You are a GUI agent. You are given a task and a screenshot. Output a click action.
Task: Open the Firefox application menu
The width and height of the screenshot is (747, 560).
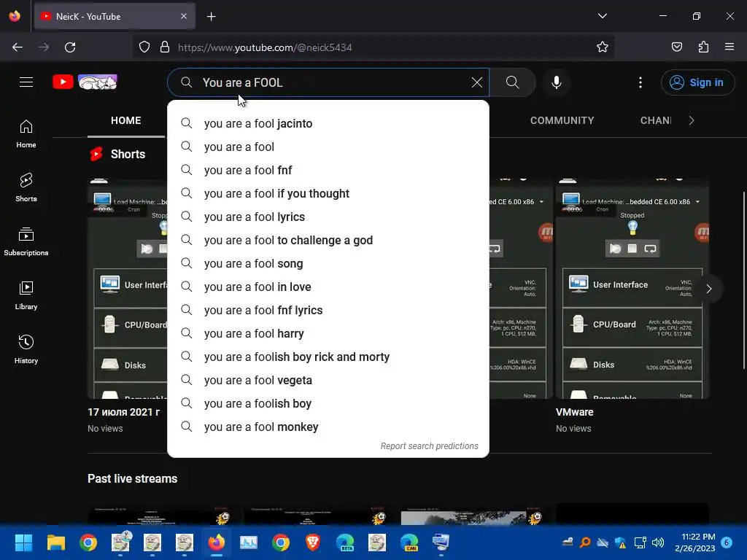point(729,47)
